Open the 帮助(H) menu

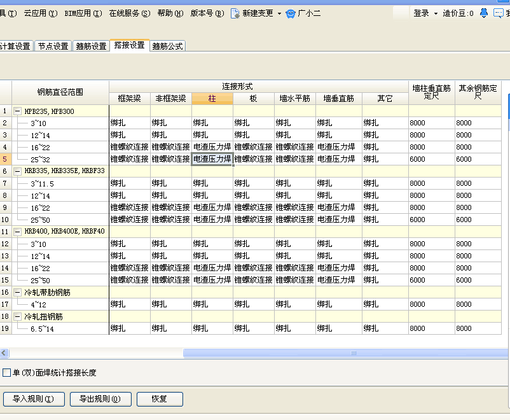(170, 13)
